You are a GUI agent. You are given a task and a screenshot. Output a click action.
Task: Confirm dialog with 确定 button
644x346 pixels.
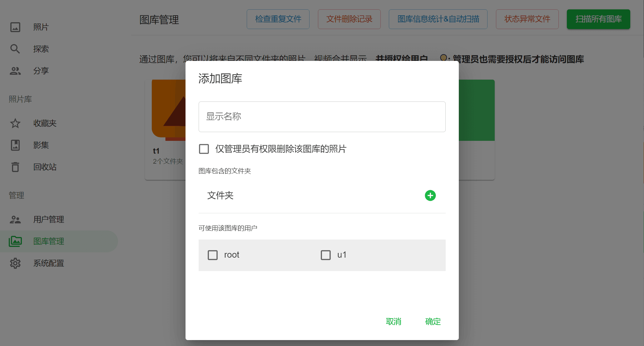coord(433,322)
